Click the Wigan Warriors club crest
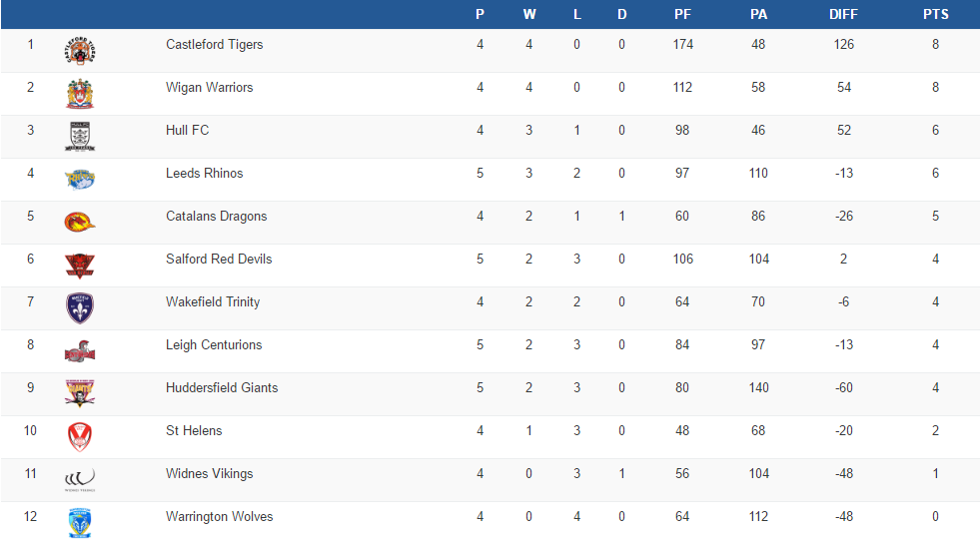The height and width of the screenshot is (542, 980). 80,94
